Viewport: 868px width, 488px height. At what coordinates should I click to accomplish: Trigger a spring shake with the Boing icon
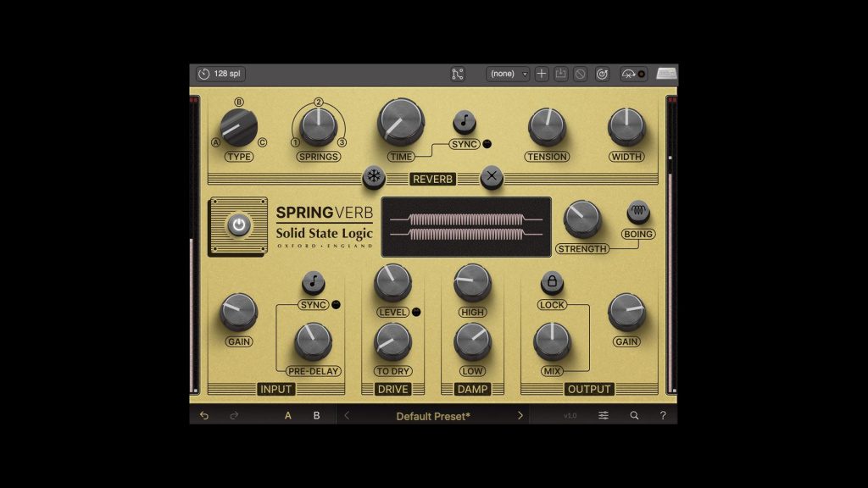[x=637, y=213]
